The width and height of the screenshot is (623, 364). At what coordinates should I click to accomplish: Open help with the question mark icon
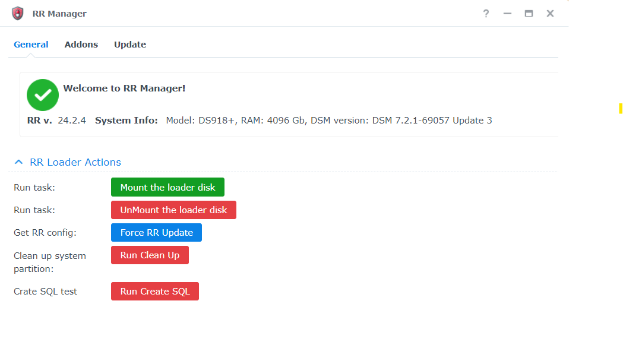(x=486, y=14)
